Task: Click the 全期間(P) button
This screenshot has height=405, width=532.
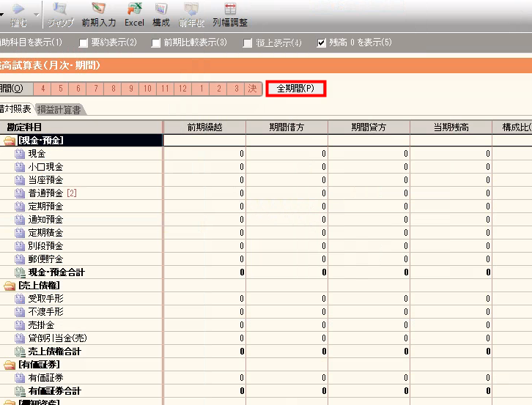Action: click(295, 89)
